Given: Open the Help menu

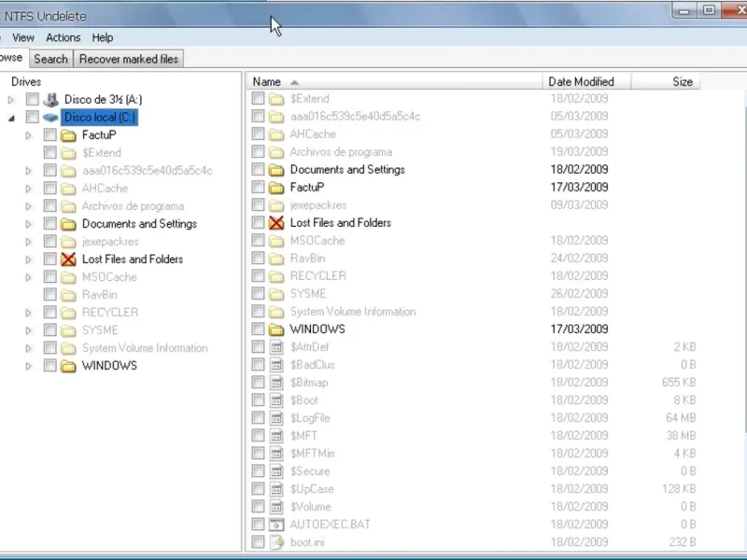Looking at the screenshot, I should tap(103, 37).
